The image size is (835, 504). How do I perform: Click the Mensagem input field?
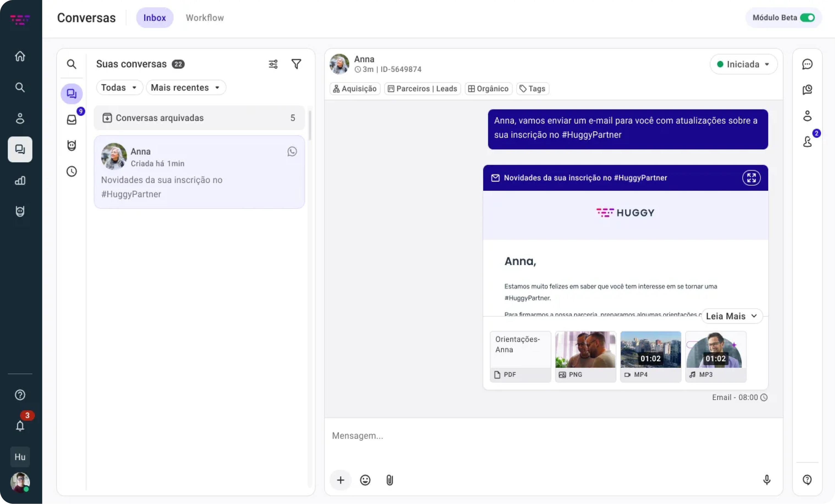click(553, 436)
